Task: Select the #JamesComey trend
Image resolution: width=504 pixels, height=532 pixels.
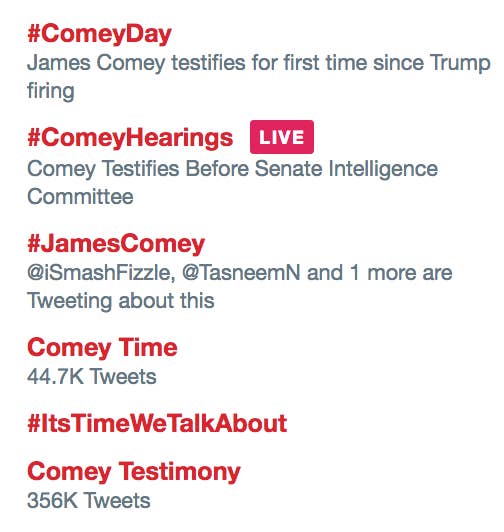Action: click(116, 244)
